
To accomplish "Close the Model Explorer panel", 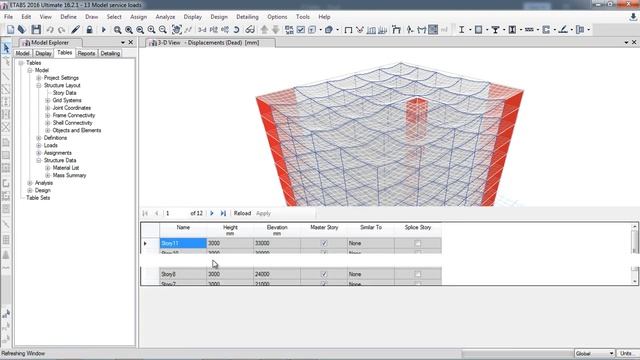I will click(x=131, y=42).
